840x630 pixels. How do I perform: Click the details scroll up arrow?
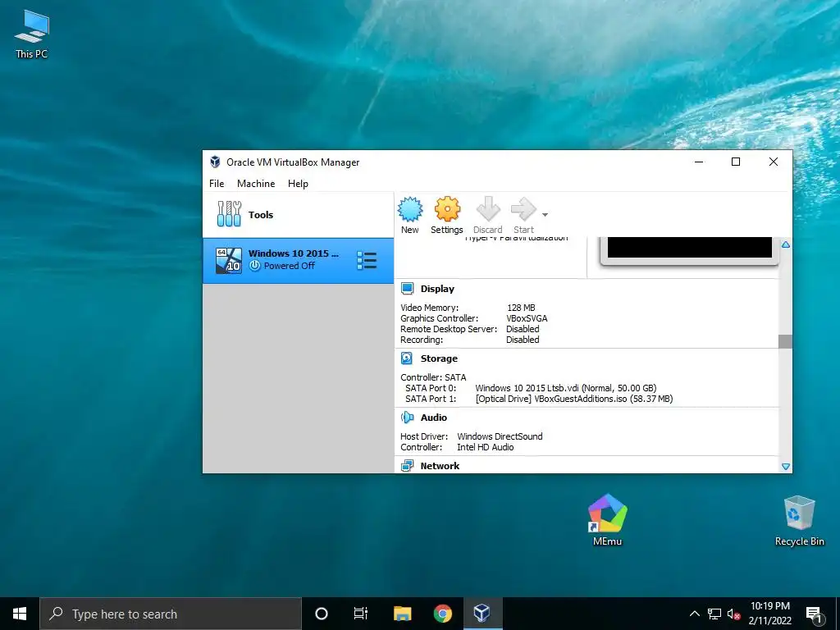pos(785,244)
